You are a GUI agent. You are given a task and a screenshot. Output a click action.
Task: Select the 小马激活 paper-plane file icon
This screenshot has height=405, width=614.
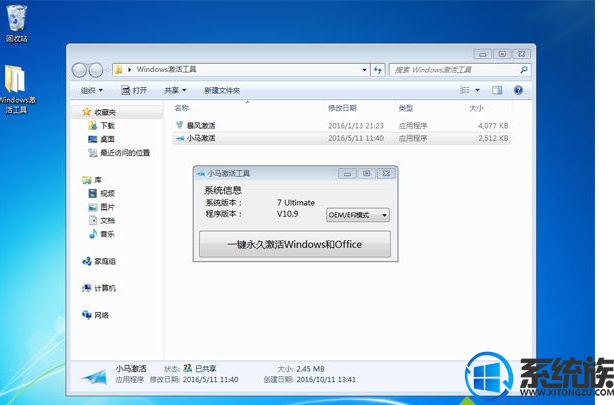pyautogui.click(x=180, y=138)
